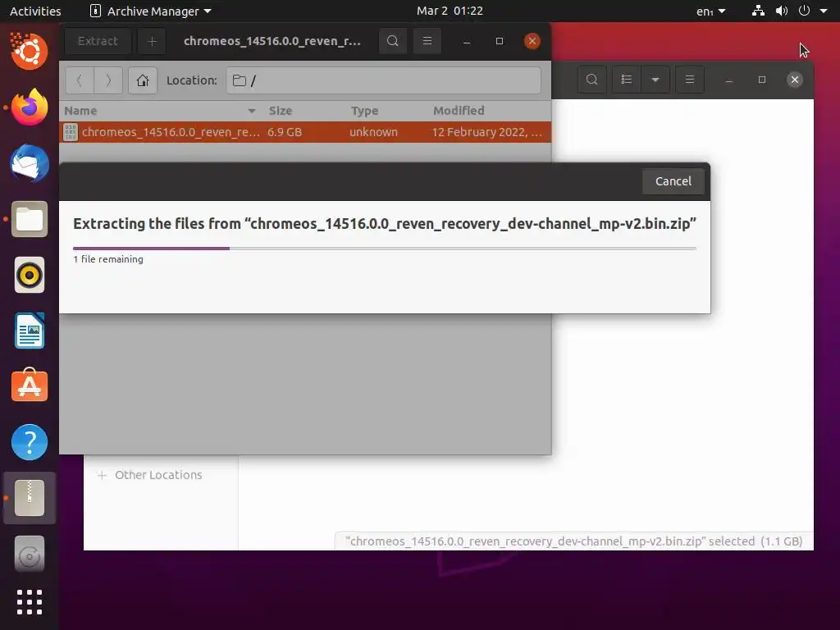
Task: Go back with the left arrow
Action: point(80,80)
